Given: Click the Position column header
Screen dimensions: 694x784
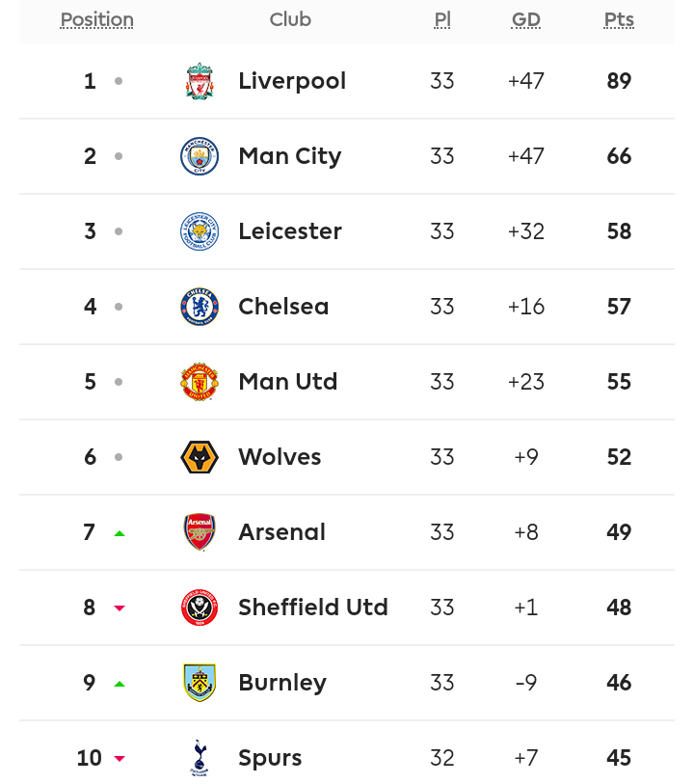Looking at the screenshot, I should click(97, 20).
